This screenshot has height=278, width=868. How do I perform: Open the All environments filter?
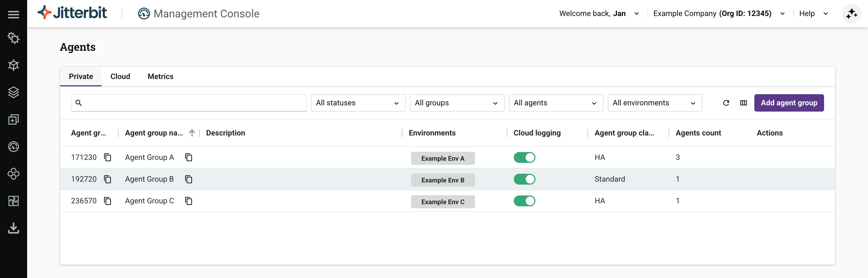point(654,103)
